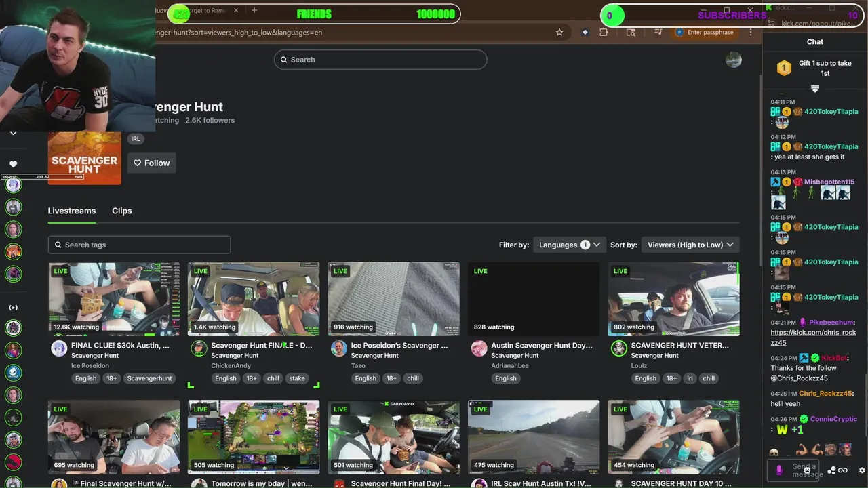Select the Scavengerhunt tag under Ice Poseidon
868x488 pixels.
click(x=149, y=378)
